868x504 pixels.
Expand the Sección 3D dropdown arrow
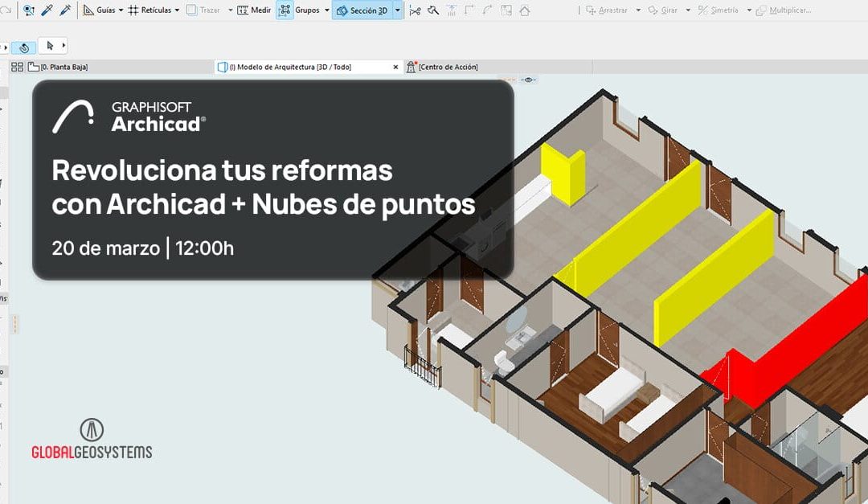pyautogui.click(x=398, y=10)
